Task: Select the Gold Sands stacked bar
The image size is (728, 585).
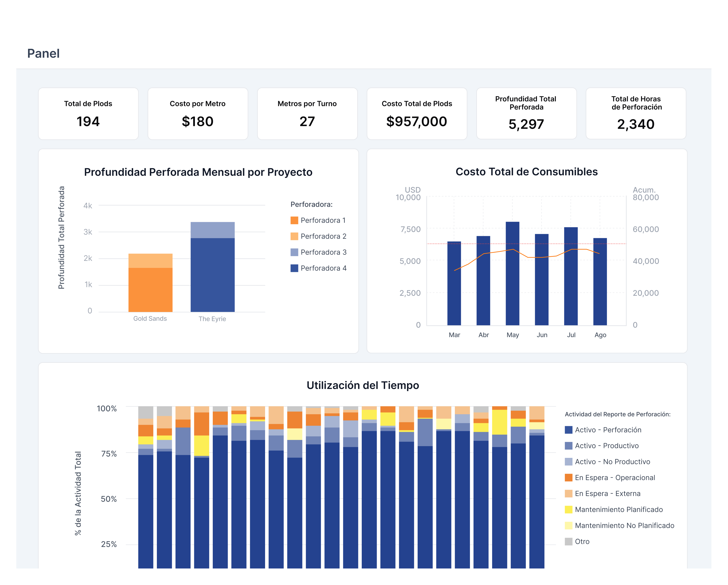Action: tap(150, 283)
